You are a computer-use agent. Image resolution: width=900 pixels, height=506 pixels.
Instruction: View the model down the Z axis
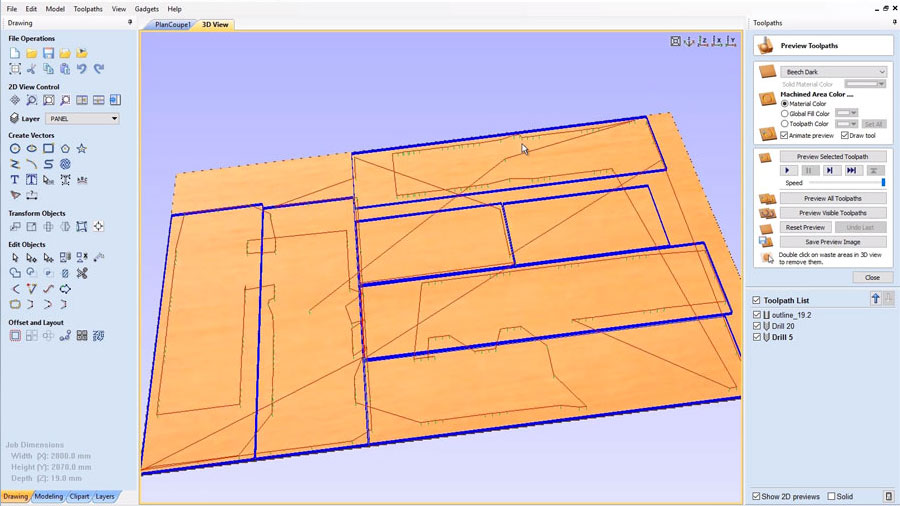click(704, 41)
